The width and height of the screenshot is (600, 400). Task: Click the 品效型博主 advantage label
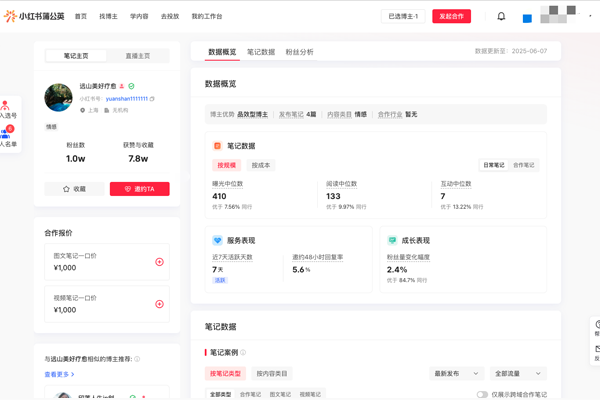(253, 114)
